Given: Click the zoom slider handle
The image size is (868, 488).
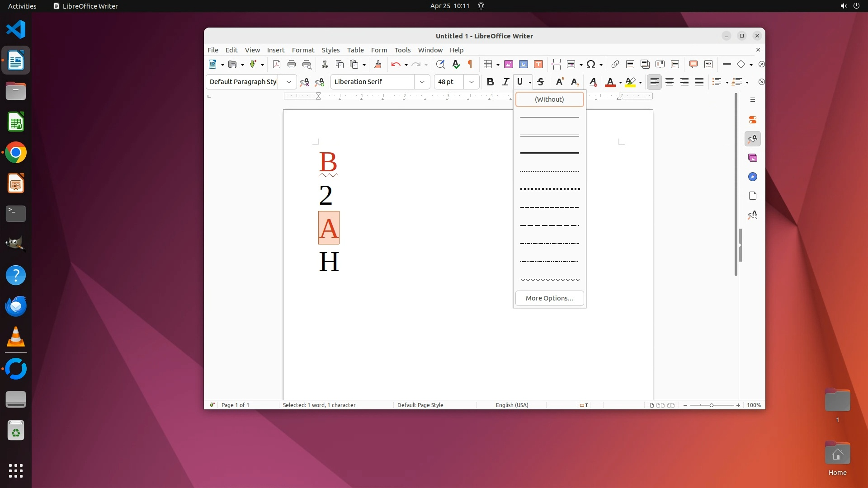Looking at the screenshot, I should pos(712,405).
